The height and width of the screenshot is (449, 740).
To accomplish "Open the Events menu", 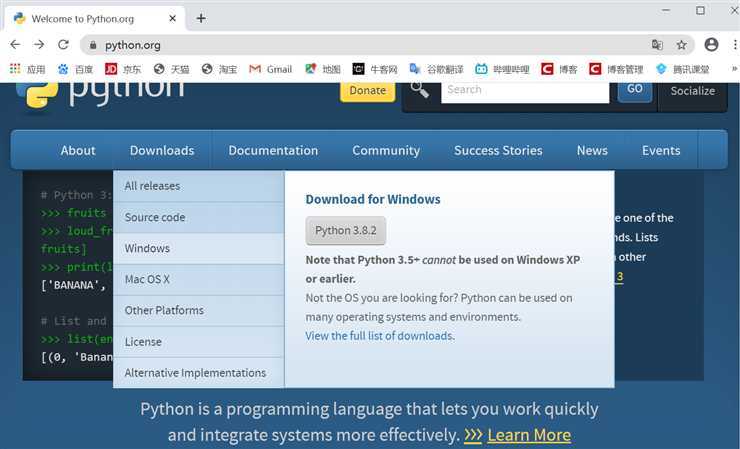I will click(661, 150).
